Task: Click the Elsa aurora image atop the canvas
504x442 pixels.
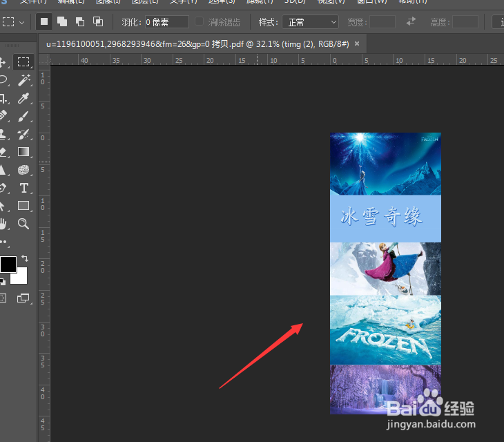Action: 385,164
